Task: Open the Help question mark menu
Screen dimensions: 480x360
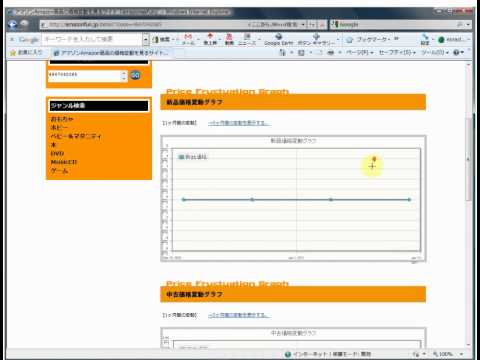Action: click(x=458, y=53)
